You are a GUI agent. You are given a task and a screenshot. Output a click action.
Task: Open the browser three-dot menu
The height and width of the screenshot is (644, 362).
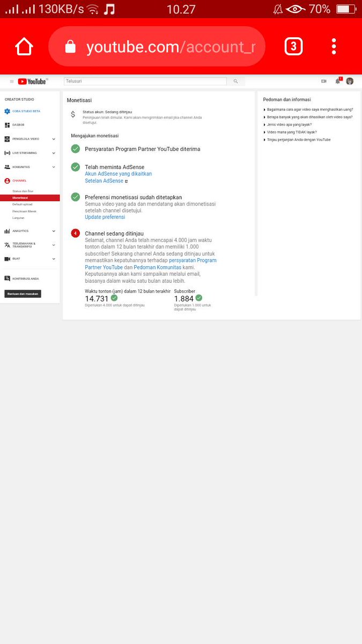[334, 47]
